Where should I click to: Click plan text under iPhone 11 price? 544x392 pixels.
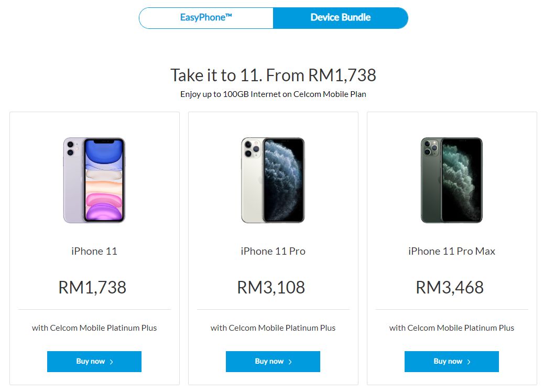(94, 328)
